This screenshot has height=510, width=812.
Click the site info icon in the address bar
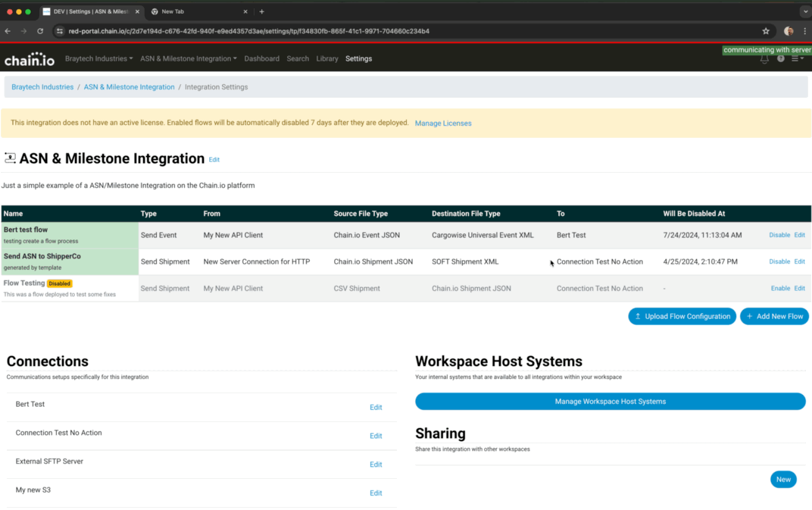pos(60,31)
